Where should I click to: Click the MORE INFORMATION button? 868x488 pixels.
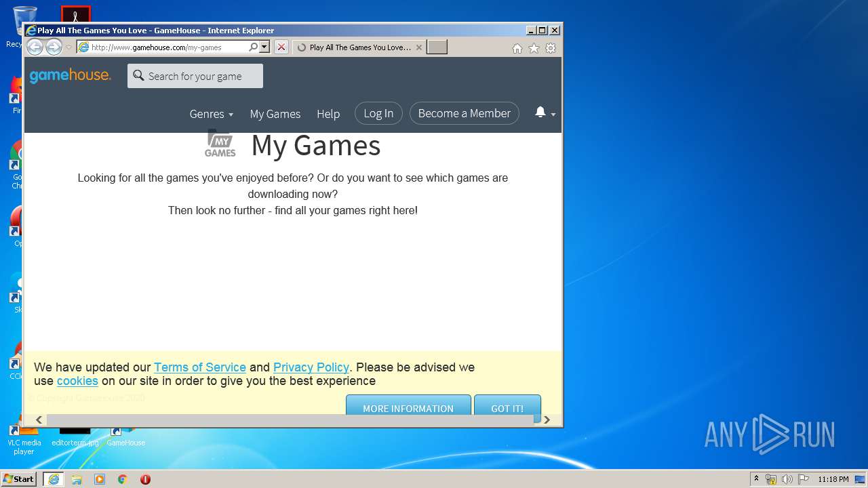click(408, 405)
